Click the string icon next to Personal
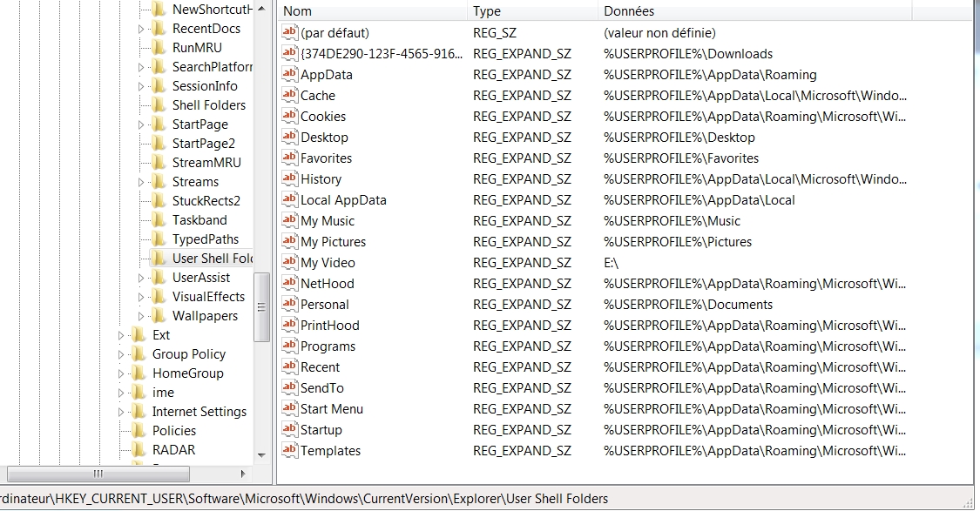Screen dimensions: 980x511 click(288, 304)
